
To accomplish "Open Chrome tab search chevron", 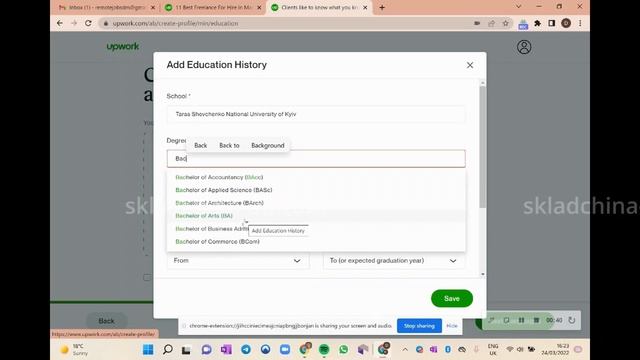I will [518, 7].
